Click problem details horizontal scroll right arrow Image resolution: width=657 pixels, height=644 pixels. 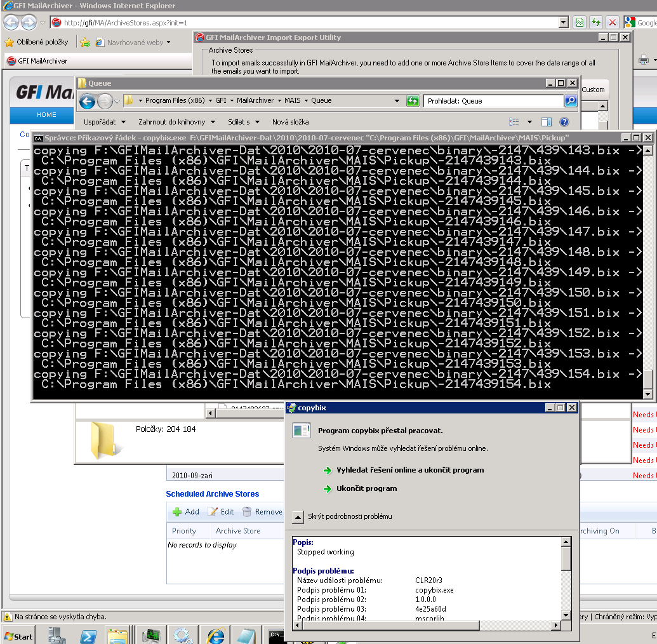click(556, 625)
